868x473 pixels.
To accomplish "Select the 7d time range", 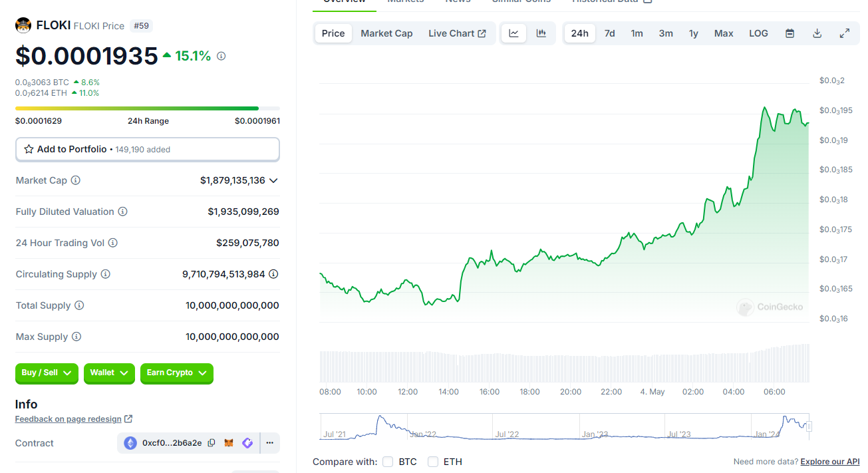I will pyautogui.click(x=609, y=33).
